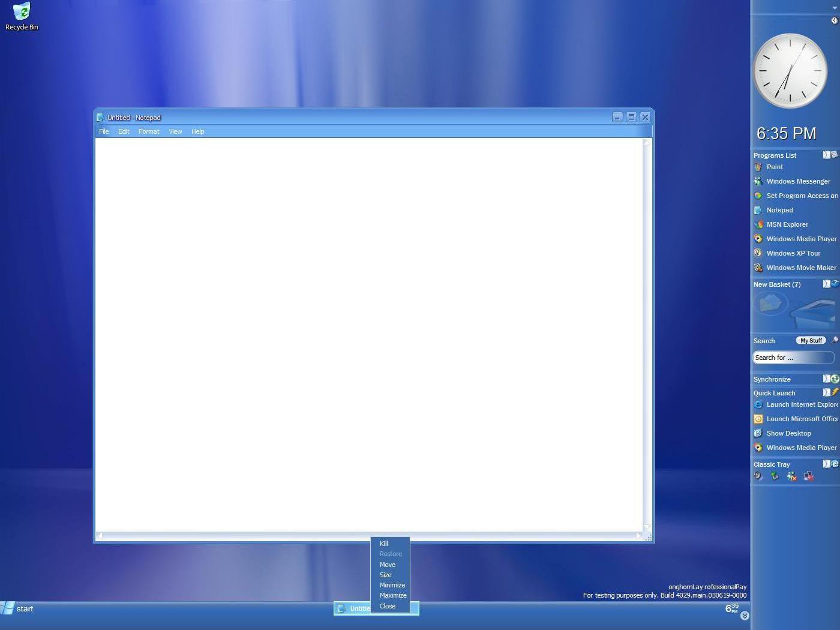Open MSN Explorer in the Programs List
This screenshot has width=840, height=630.
coord(787,224)
